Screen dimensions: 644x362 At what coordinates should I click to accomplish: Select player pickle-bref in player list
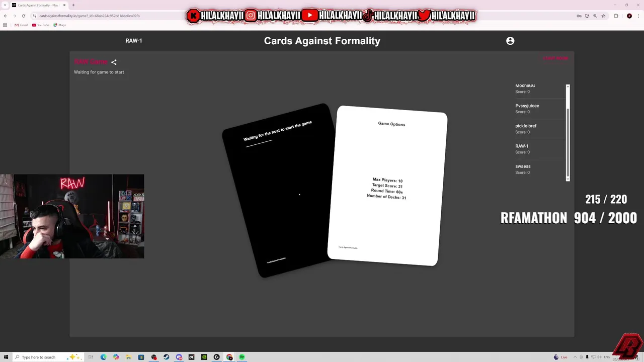tap(539, 129)
